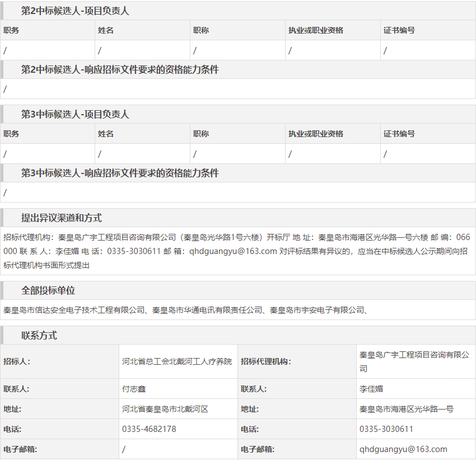Click the 姓名 column header under 第2中标候选人
476x461 pixels.
(106, 30)
